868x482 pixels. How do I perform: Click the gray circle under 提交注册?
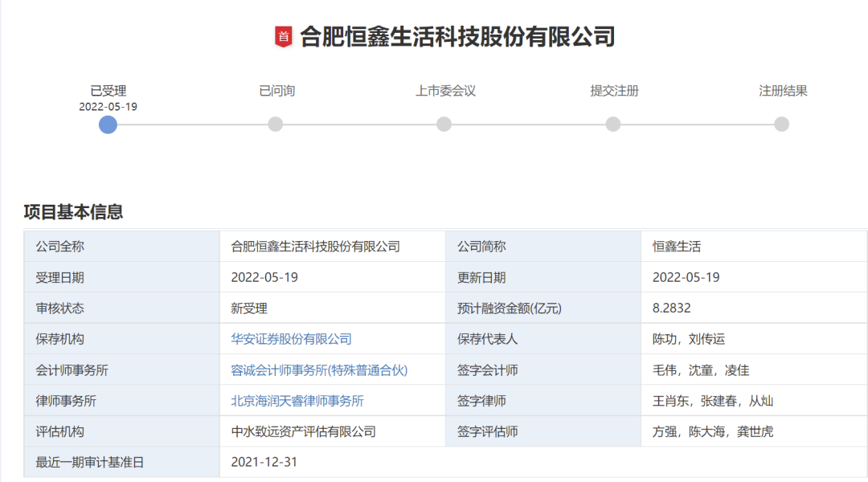(x=612, y=125)
